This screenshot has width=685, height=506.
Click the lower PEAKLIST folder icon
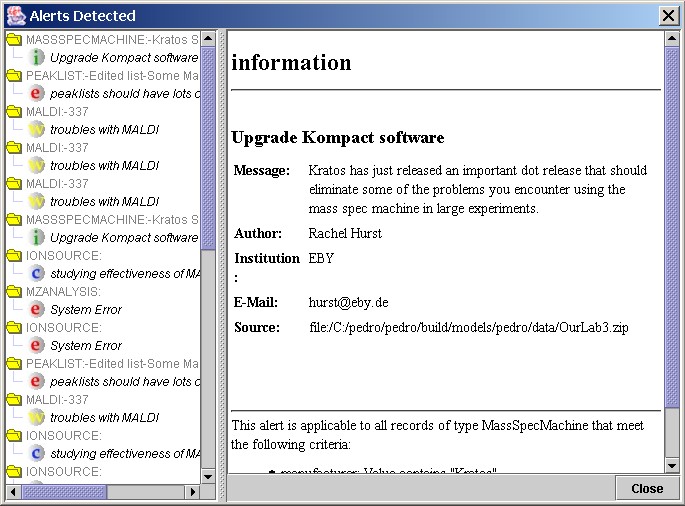pos(14,364)
